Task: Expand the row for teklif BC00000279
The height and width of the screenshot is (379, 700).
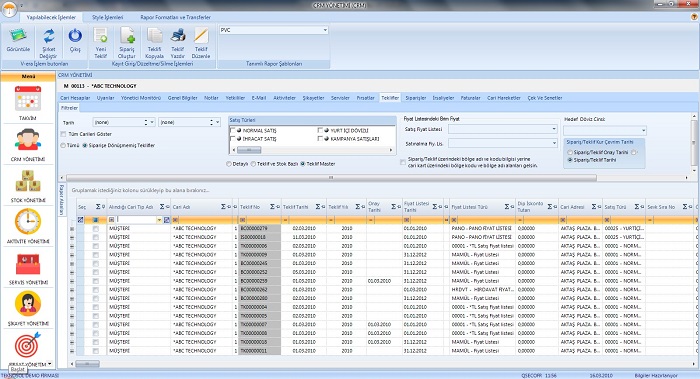Action: tap(72, 229)
